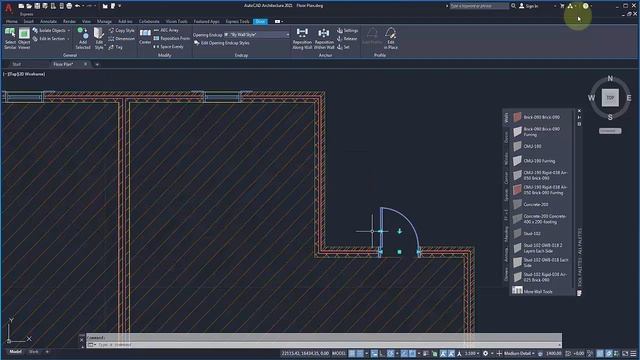Viewport: 640px width, 360px height.
Task: Click the Space Evenly tool
Action: pyautogui.click(x=169, y=47)
